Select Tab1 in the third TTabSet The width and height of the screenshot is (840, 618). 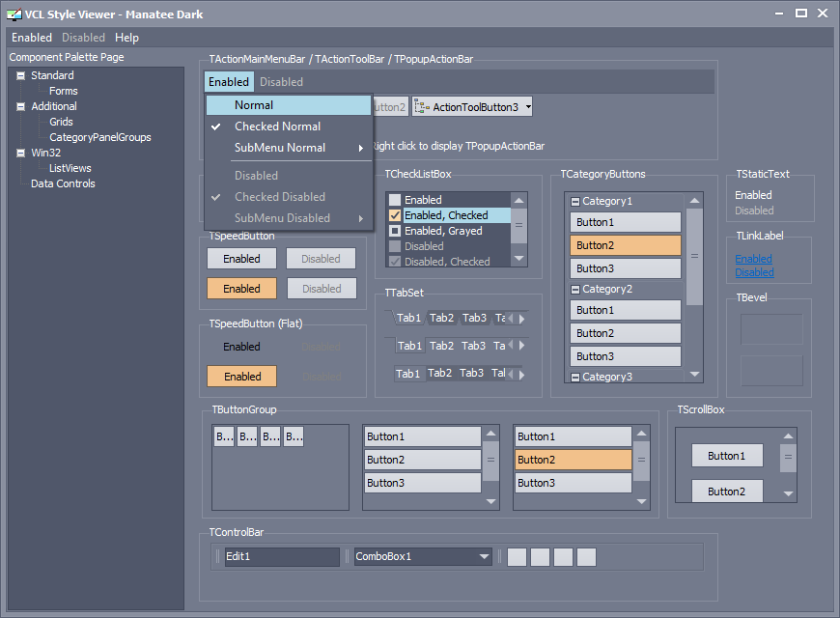point(408,374)
